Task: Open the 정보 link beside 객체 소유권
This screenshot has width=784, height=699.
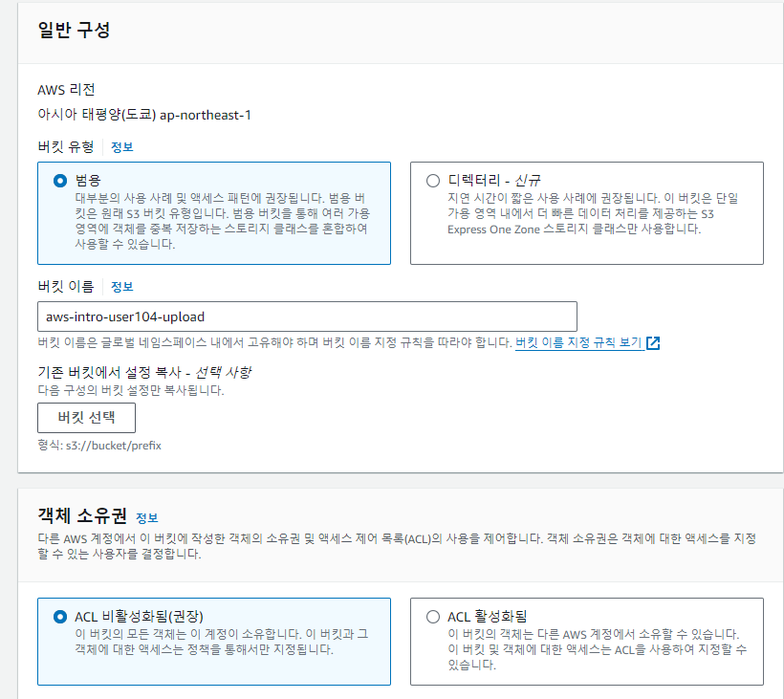Action: [147, 518]
